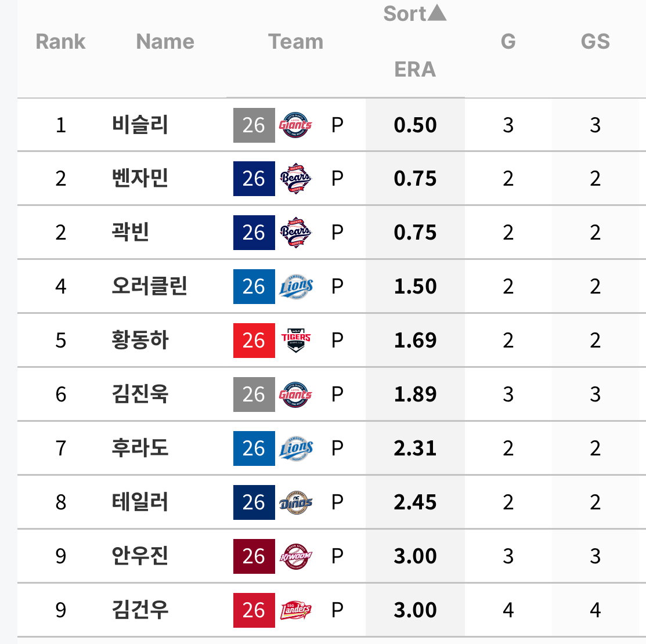Select the G column header
This screenshot has width=646, height=644.
tap(508, 41)
